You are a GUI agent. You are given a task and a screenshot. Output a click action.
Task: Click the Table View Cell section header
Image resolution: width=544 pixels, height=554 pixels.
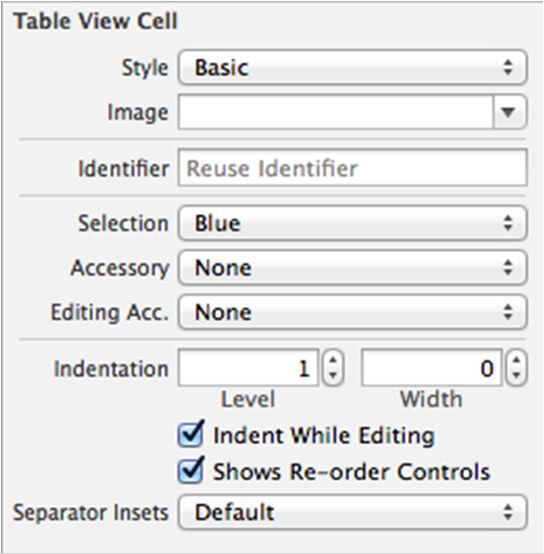coord(96,21)
